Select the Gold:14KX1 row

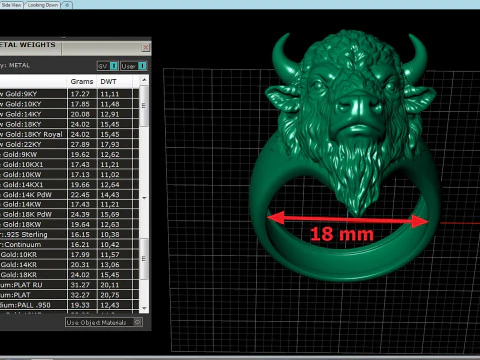(69, 184)
